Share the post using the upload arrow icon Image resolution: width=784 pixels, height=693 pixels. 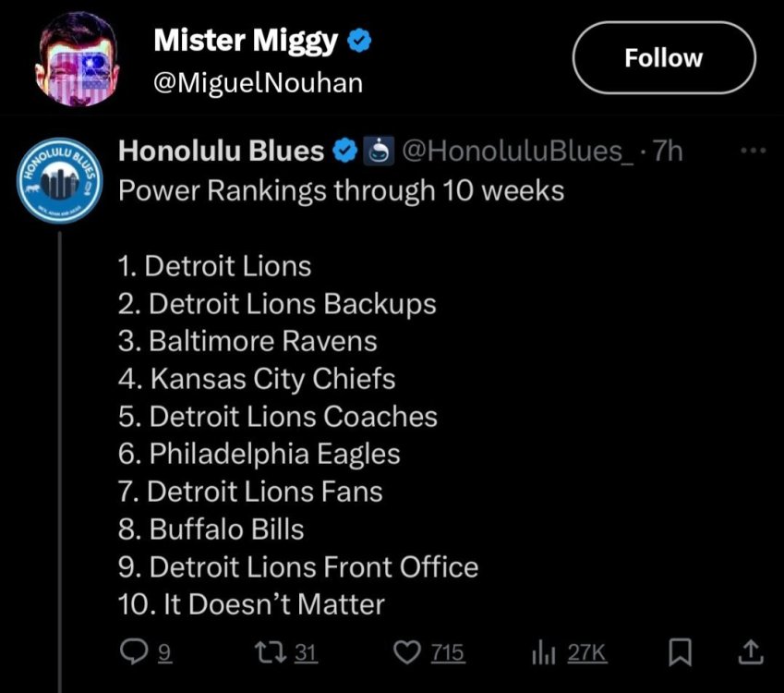click(x=751, y=652)
